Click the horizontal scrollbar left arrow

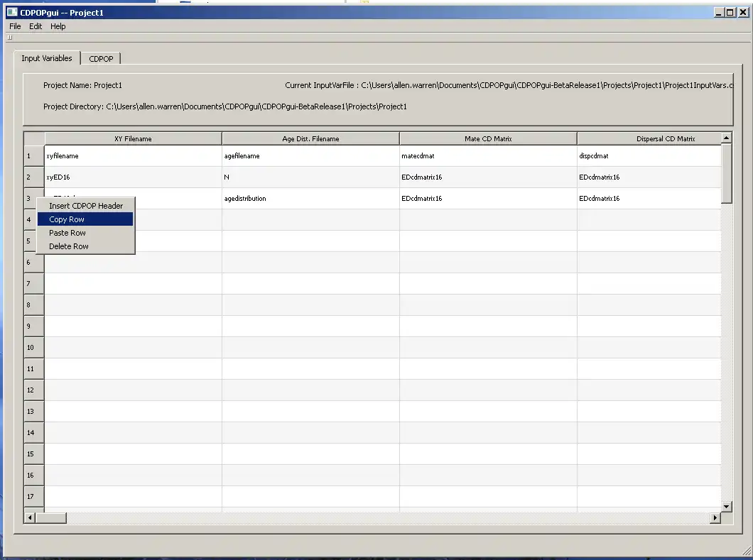pos(30,518)
